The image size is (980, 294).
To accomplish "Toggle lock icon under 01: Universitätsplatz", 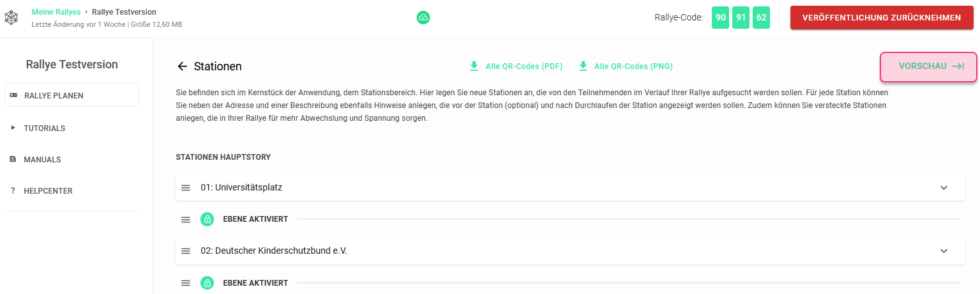I will tap(207, 219).
